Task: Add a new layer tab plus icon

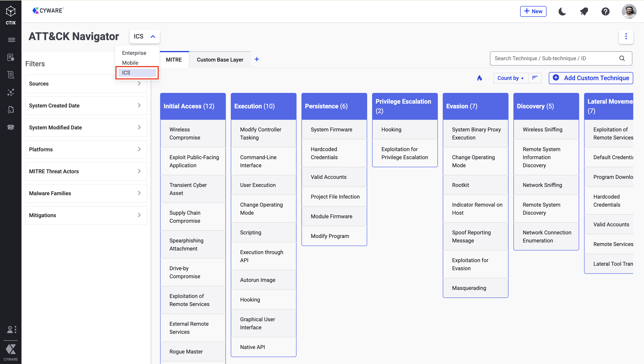Action: pyautogui.click(x=256, y=59)
